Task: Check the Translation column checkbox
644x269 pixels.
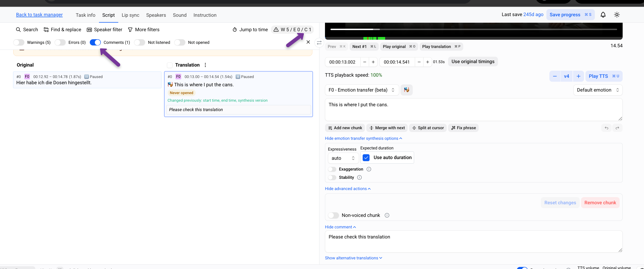Action: (x=170, y=65)
